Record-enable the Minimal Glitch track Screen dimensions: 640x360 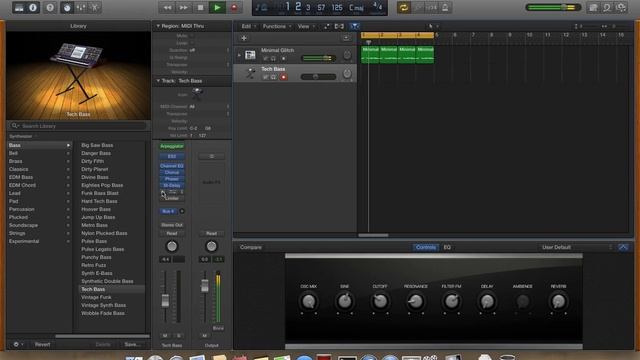tap(283, 58)
